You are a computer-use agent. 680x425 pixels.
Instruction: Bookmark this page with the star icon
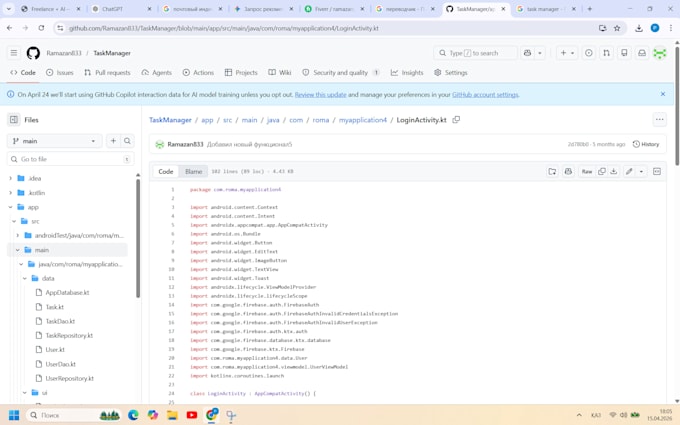(617, 28)
